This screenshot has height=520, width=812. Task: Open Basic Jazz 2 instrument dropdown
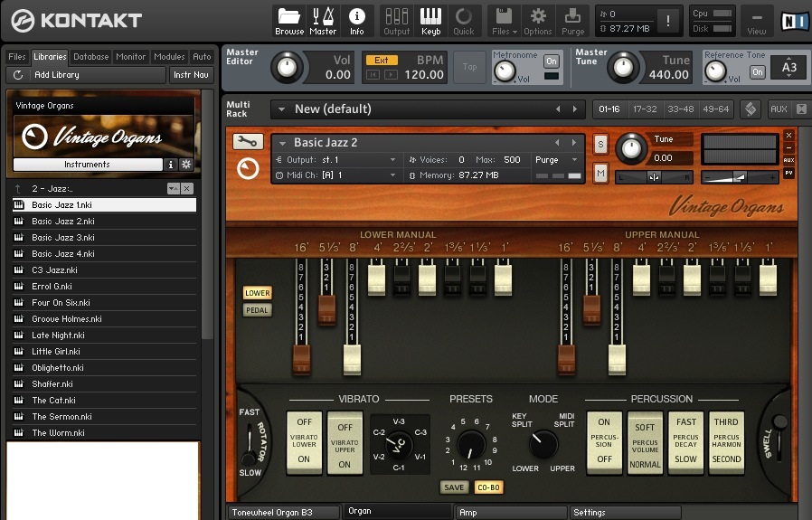click(x=283, y=143)
